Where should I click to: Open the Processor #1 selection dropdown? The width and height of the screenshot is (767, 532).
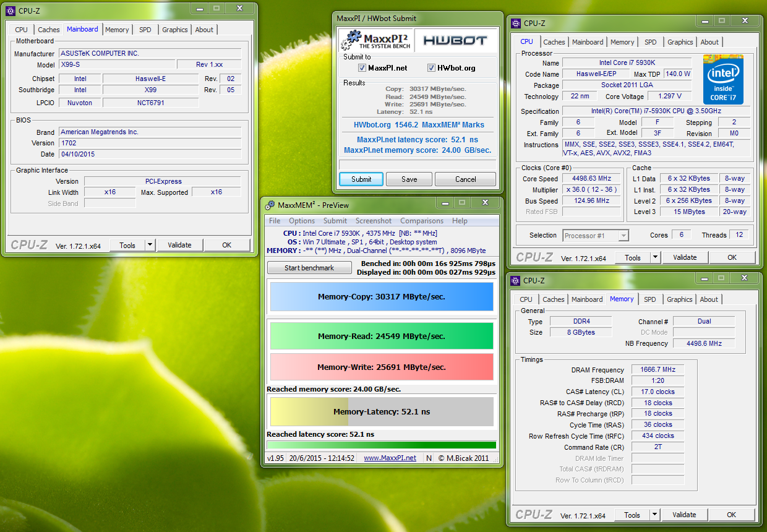[596, 235]
